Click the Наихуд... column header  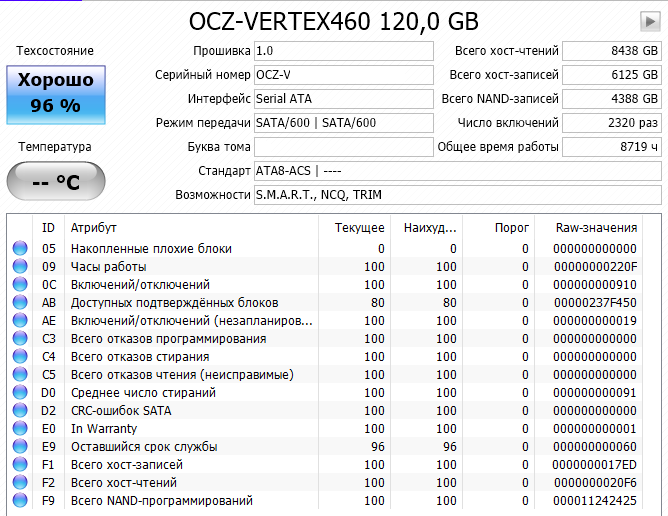[x=426, y=228]
